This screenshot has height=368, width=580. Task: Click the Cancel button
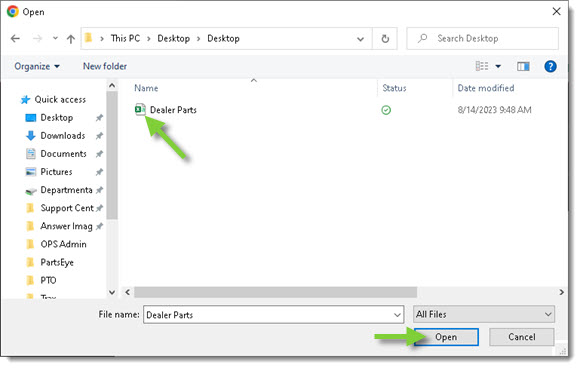click(x=522, y=337)
